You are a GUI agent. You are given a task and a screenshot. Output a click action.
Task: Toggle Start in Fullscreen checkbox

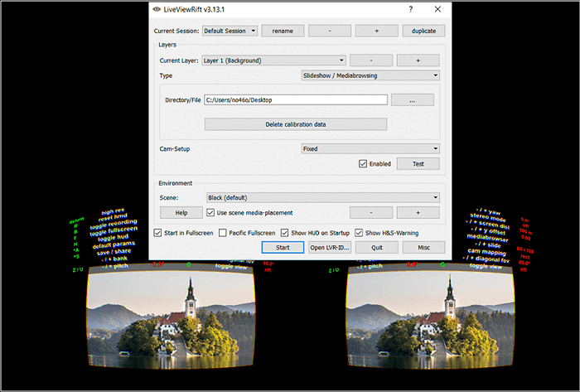(x=159, y=233)
